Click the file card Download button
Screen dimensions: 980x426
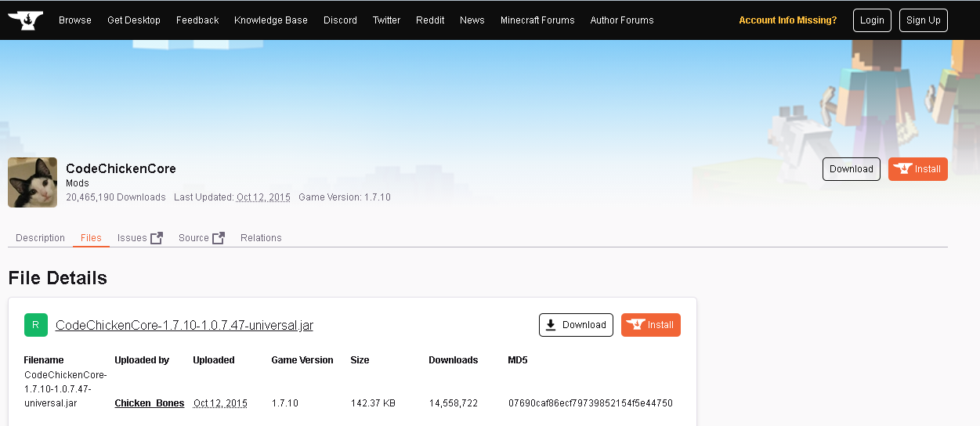pyautogui.click(x=576, y=325)
